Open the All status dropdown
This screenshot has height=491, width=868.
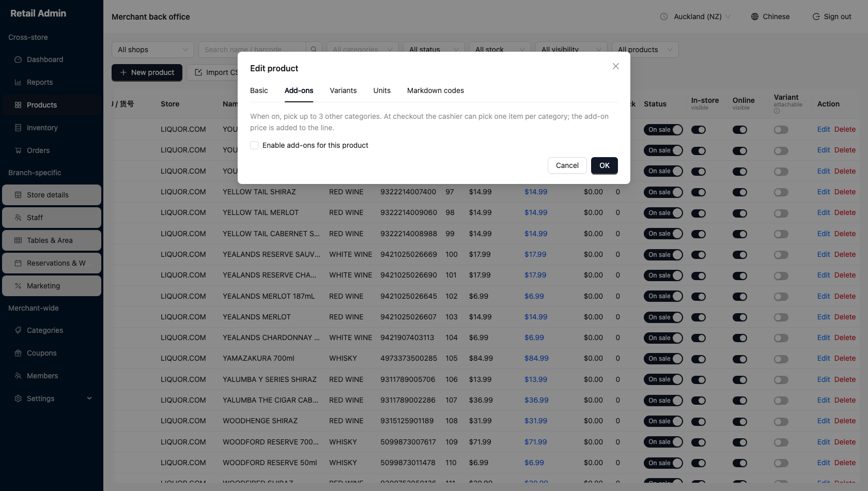pos(434,50)
